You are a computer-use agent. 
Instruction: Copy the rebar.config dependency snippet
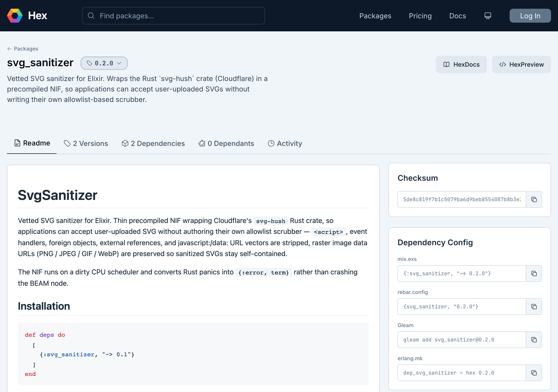[x=534, y=306]
